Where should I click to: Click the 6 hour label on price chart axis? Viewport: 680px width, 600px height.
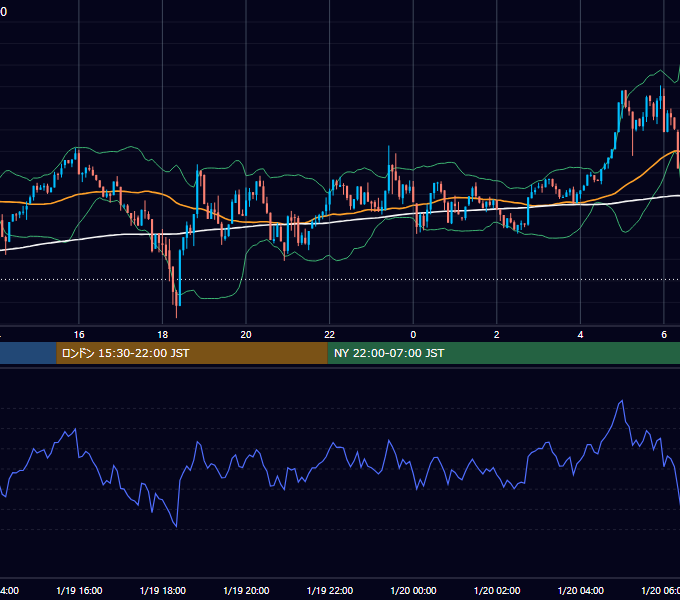664,335
